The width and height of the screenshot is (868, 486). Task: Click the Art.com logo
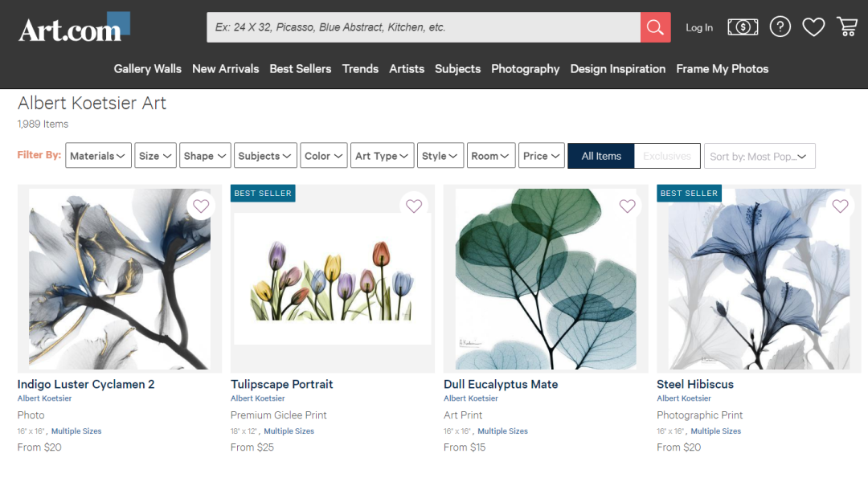click(x=74, y=27)
